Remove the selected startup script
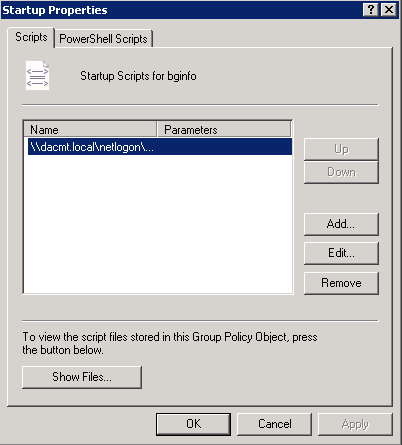402x445 pixels. pyautogui.click(x=341, y=283)
